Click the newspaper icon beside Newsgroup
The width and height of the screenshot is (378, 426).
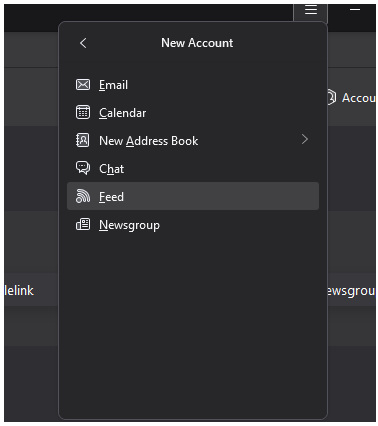click(x=83, y=224)
